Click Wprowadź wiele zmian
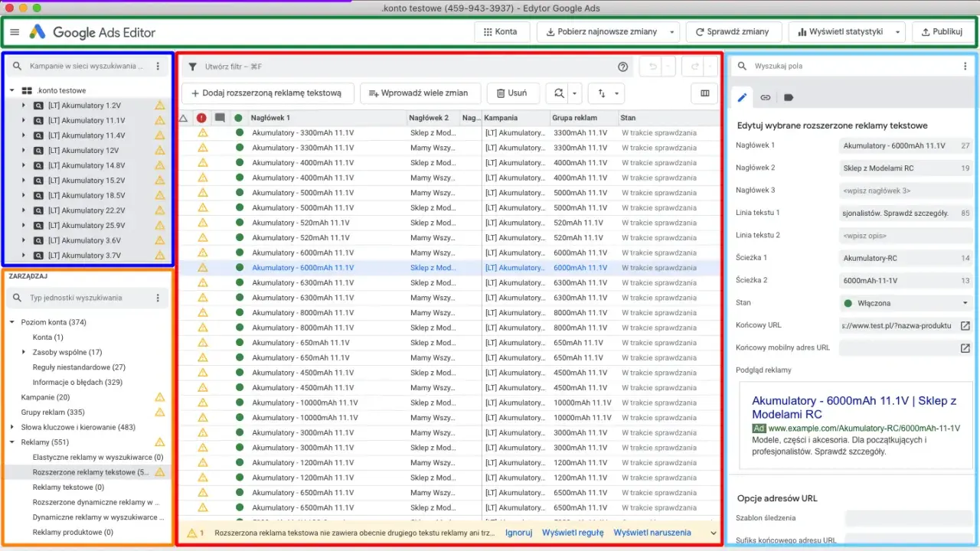Image resolution: width=980 pixels, height=551 pixels. [x=419, y=93]
